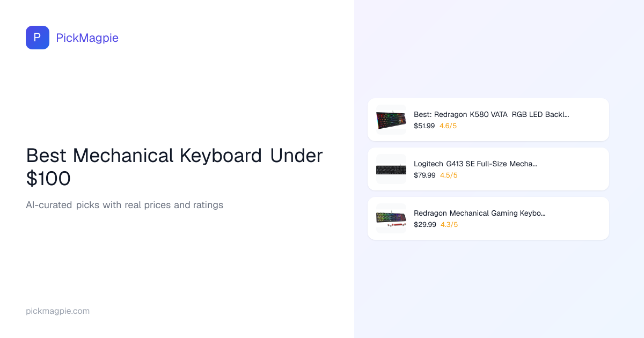Click the Redragon Mechanical Gaming Keyboard thumbnail
Image resolution: width=644 pixels, height=338 pixels.
coord(391,218)
